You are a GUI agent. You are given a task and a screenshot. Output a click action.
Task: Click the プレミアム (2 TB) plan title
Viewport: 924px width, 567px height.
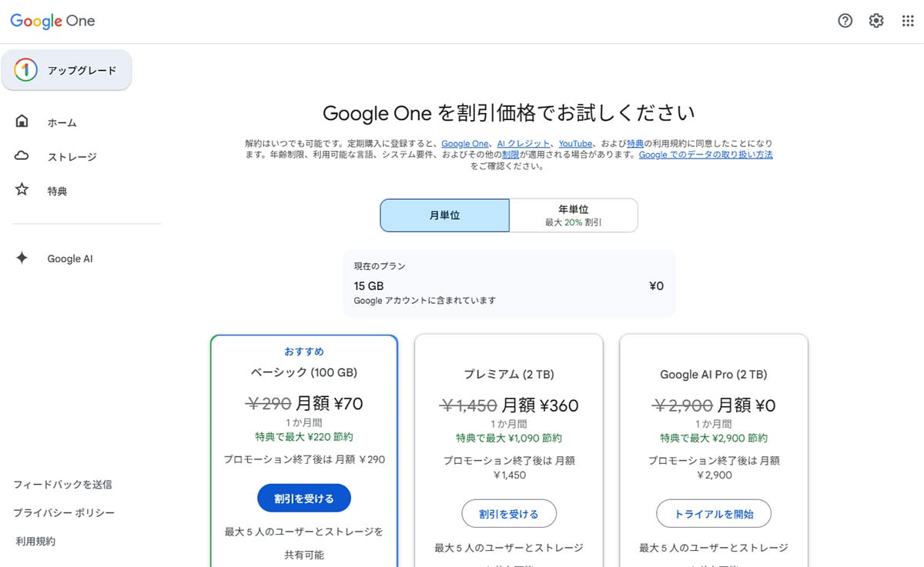point(509,375)
